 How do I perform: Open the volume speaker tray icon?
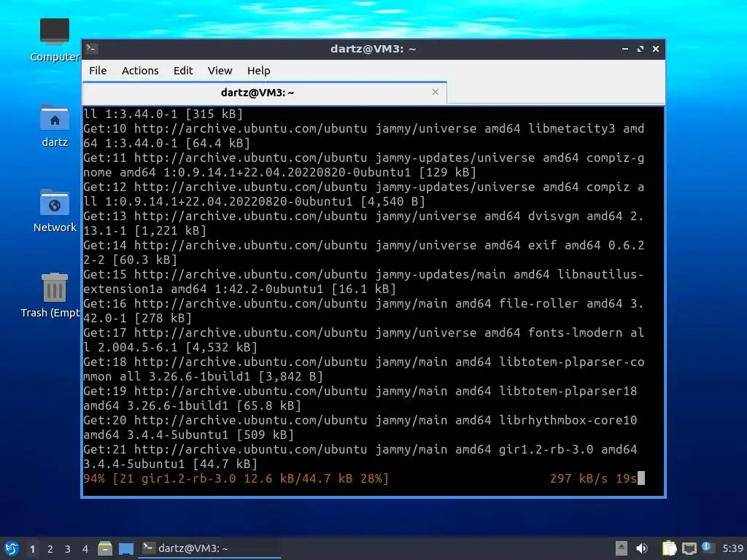pyautogui.click(x=642, y=548)
